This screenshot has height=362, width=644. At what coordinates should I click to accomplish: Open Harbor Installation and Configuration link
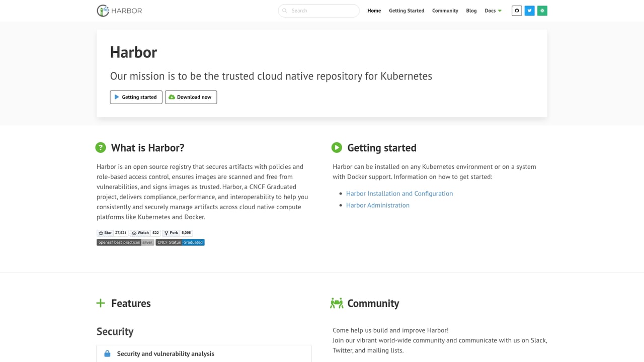click(399, 193)
